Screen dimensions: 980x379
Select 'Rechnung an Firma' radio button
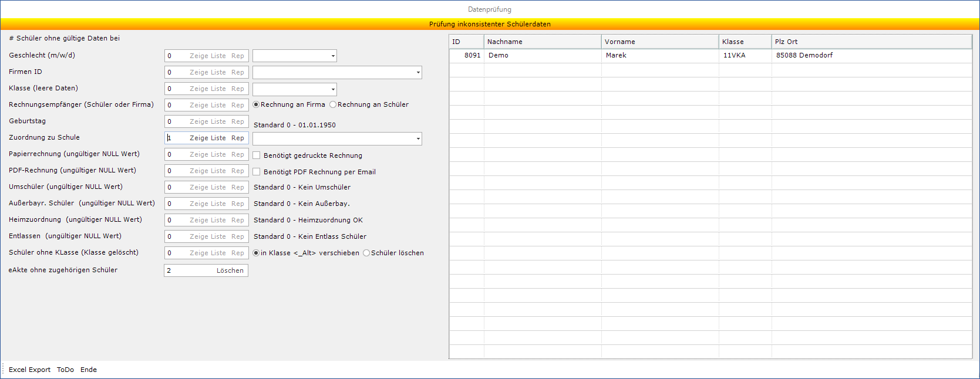coord(256,104)
